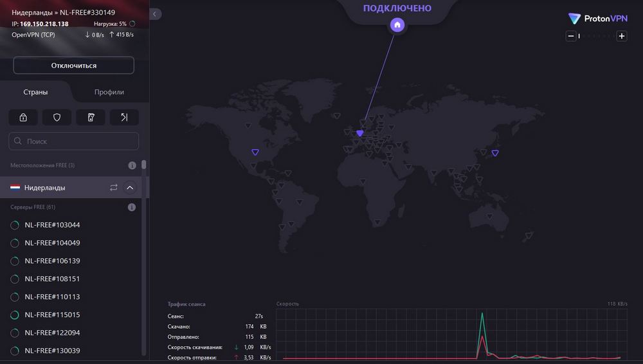Click the ПОДКЛЮЧЕНО status label

tap(397, 8)
